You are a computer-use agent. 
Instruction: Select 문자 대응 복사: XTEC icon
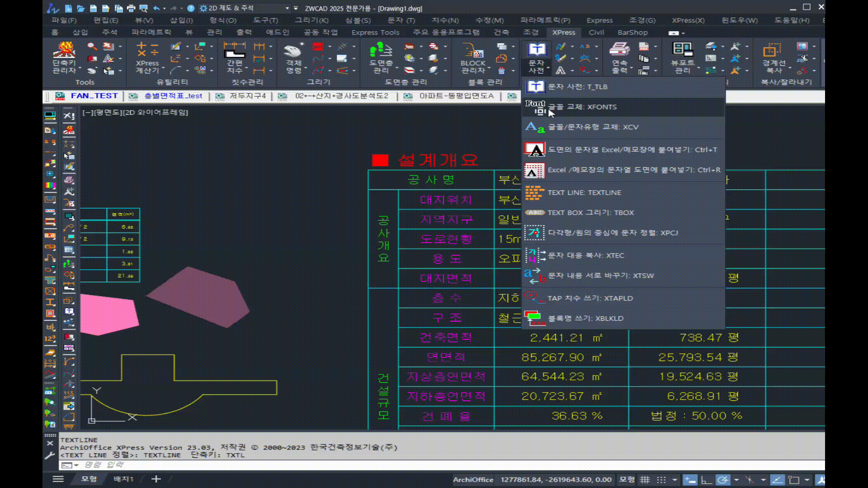tap(535, 255)
